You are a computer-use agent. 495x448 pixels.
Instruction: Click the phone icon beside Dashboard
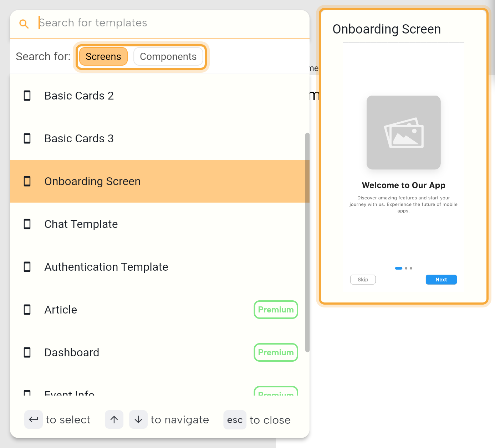tap(27, 352)
